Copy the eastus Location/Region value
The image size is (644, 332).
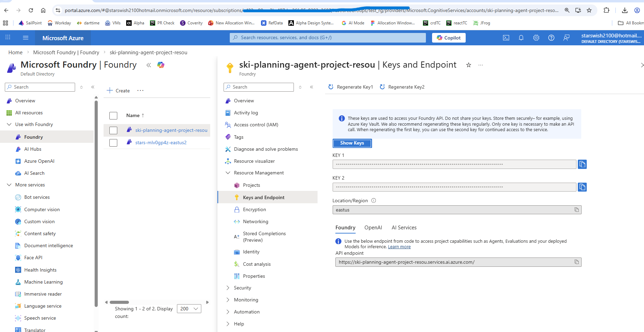[x=576, y=210]
